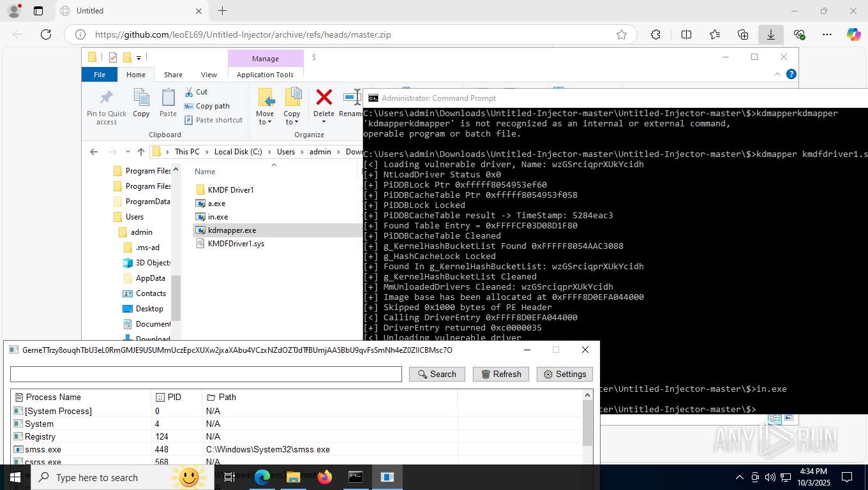Select in.exe file in Explorer list
Image resolution: width=868 pixels, height=490 pixels.
pos(218,216)
